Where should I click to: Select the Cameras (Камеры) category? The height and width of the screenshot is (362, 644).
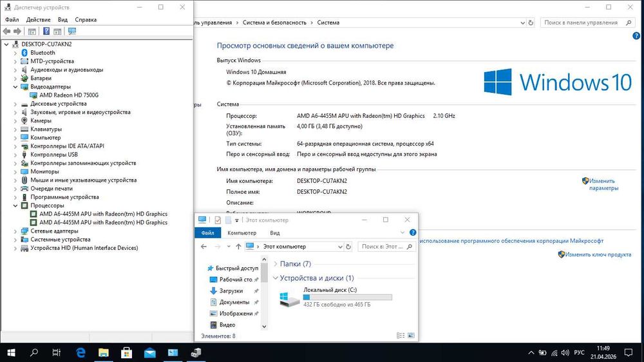41,120
